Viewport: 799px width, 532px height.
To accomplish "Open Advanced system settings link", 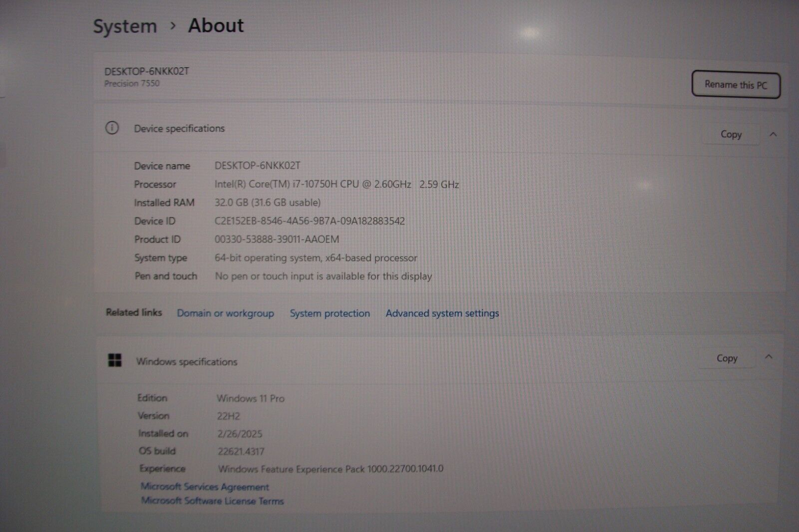I will click(x=442, y=313).
